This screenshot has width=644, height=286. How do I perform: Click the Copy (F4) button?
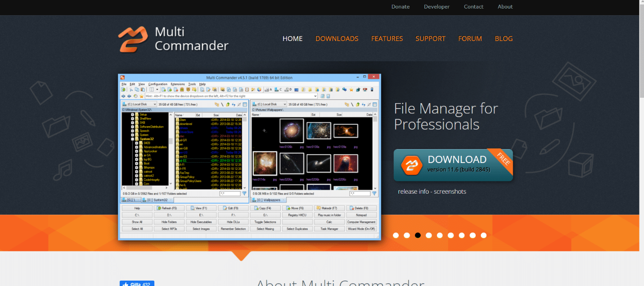click(x=266, y=208)
